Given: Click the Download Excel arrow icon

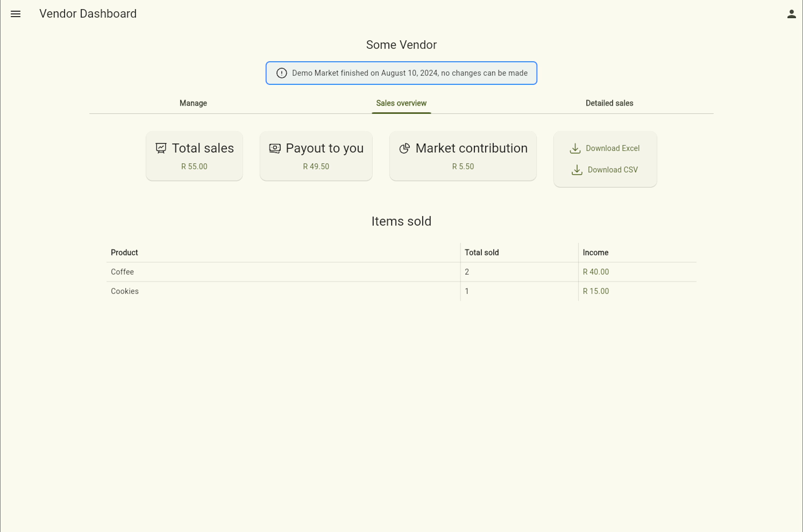Looking at the screenshot, I should (575, 148).
